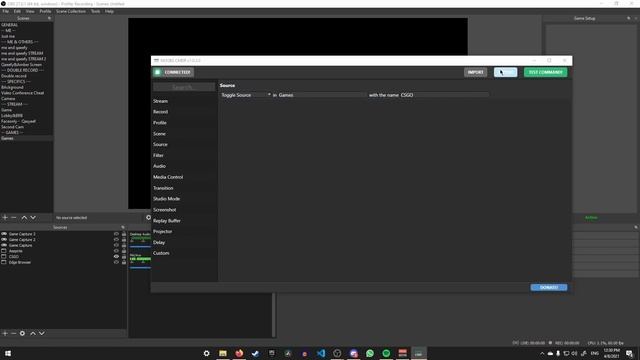Open the Profile menu in OBS
The image size is (640, 360).
click(x=45, y=11)
